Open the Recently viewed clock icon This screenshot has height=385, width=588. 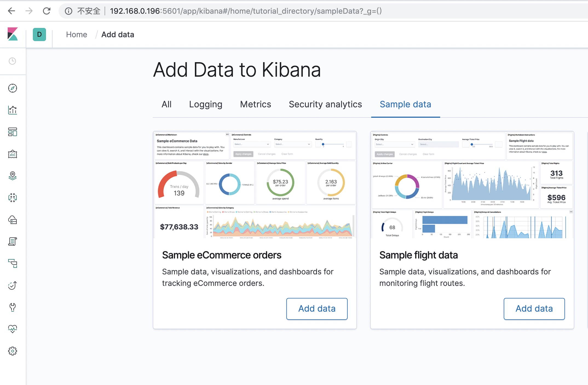tap(12, 61)
